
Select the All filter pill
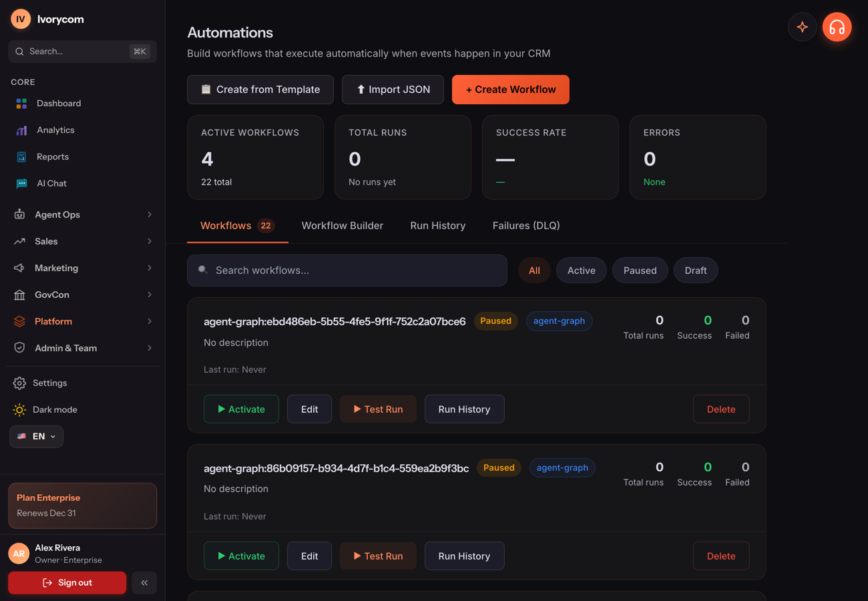(534, 270)
